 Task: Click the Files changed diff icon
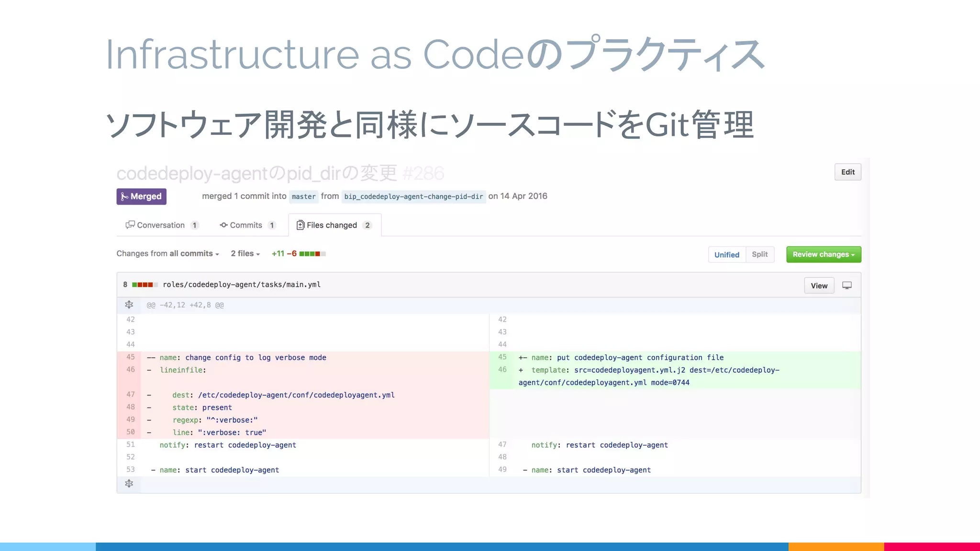[x=301, y=225]
